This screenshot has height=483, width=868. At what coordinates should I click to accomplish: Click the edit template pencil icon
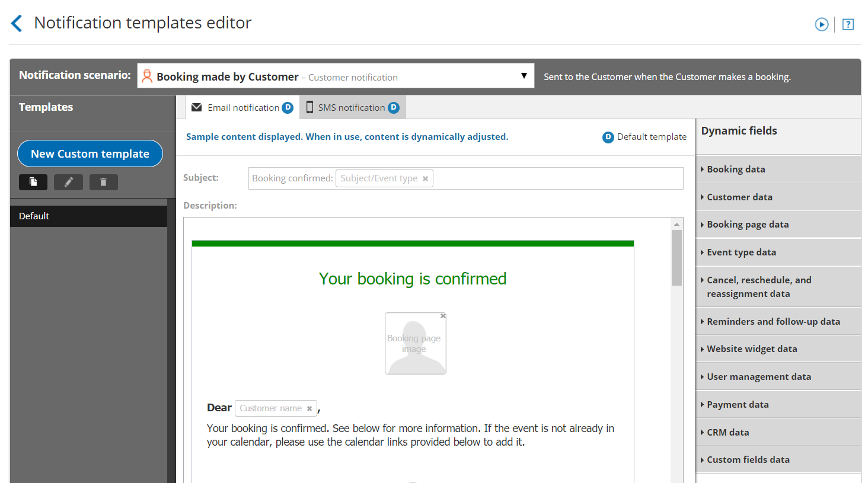pos(68,182)
